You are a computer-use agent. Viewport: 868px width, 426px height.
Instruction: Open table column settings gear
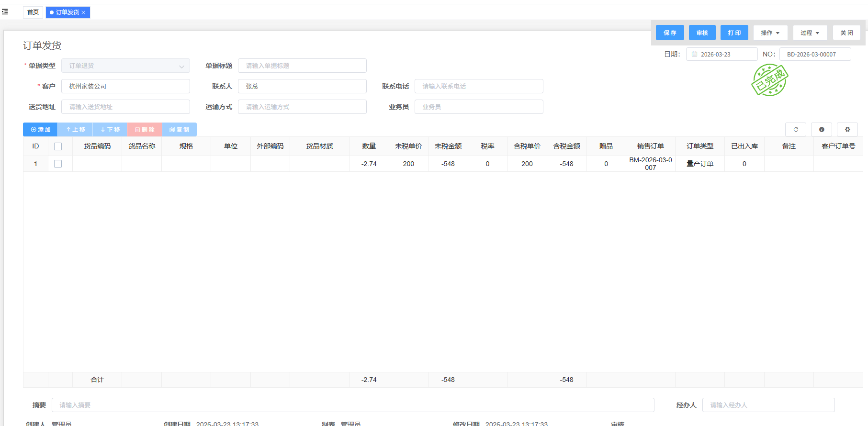[847, 130]
